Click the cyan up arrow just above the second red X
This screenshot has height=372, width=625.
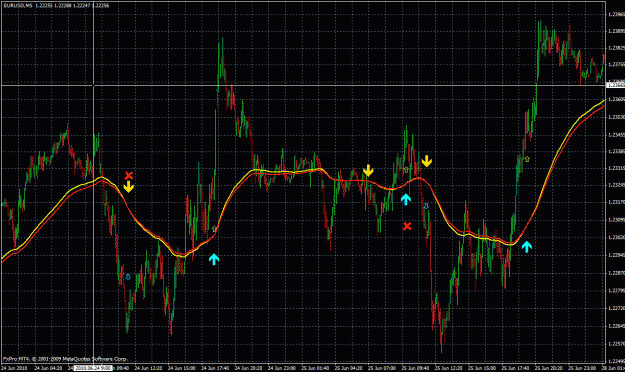coord(406,199)
